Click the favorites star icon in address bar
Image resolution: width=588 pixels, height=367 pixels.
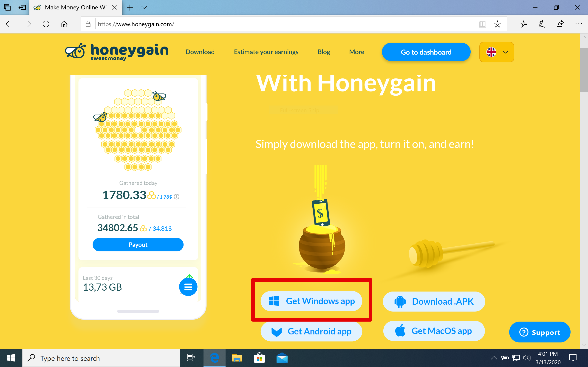[498, 24]
